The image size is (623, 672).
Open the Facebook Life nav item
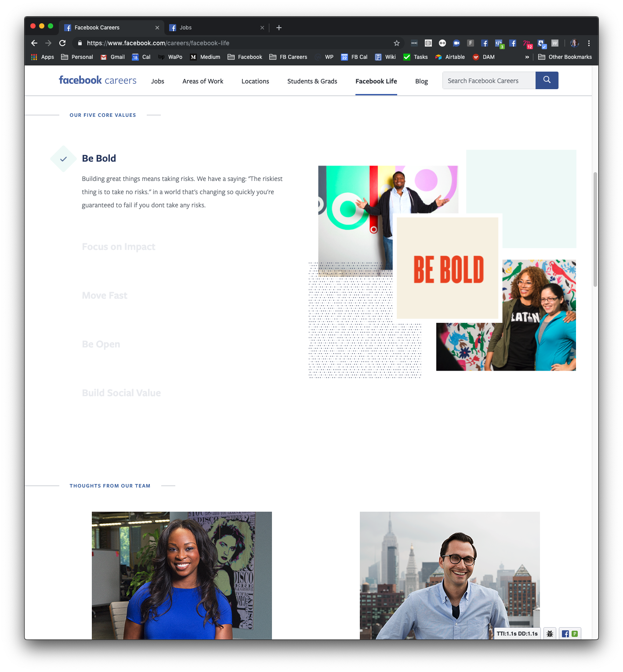click(x=376, y=81)
